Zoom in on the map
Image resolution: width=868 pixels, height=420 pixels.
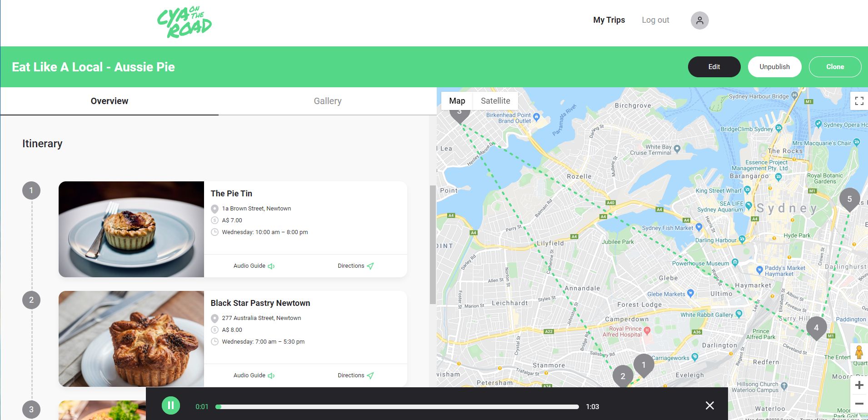[x=859, y=385]
